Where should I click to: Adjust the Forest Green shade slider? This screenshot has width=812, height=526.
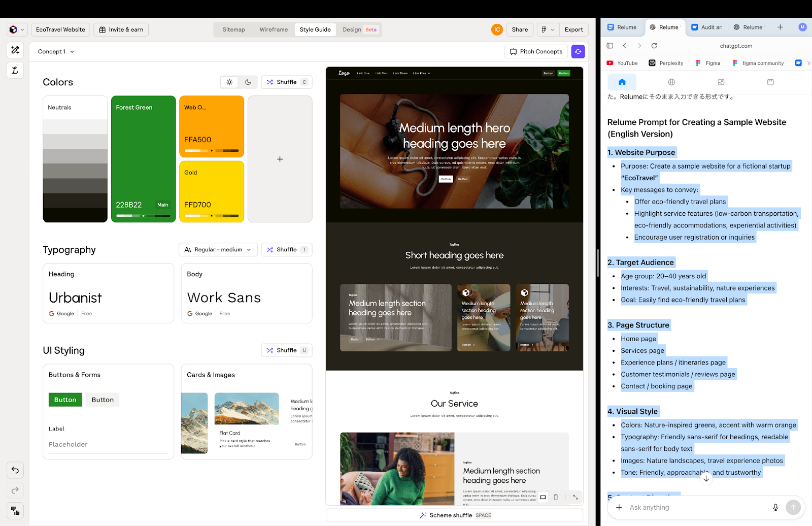tap(144, 216)
